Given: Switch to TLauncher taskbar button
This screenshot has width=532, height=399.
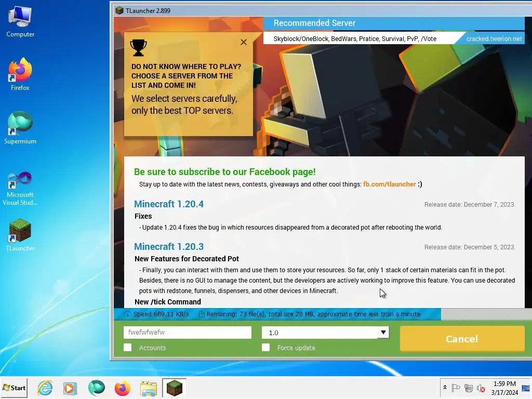Looking at the screenshot, I should coord(174,388).
